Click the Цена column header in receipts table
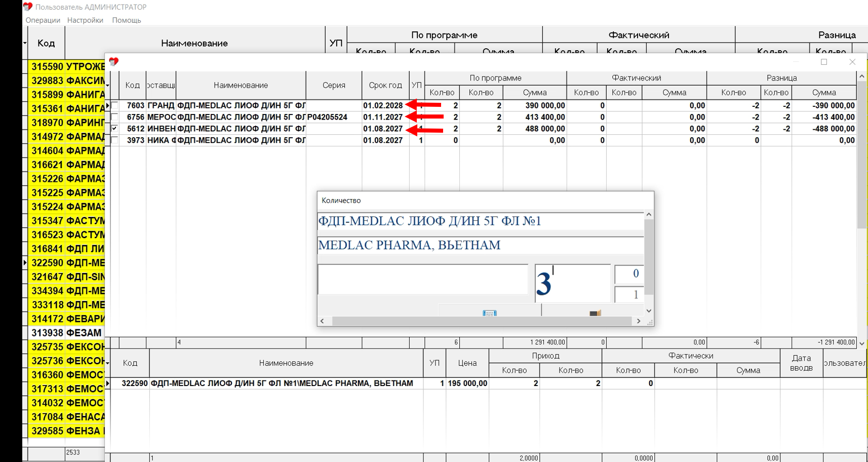This screenshot has width=868, height=462. (467, 363)
